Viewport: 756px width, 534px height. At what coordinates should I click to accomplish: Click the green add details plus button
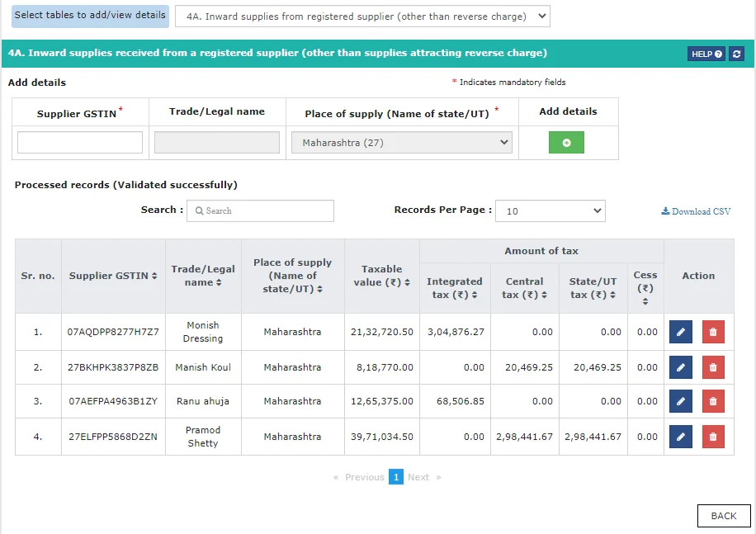[x=566, y=143]
